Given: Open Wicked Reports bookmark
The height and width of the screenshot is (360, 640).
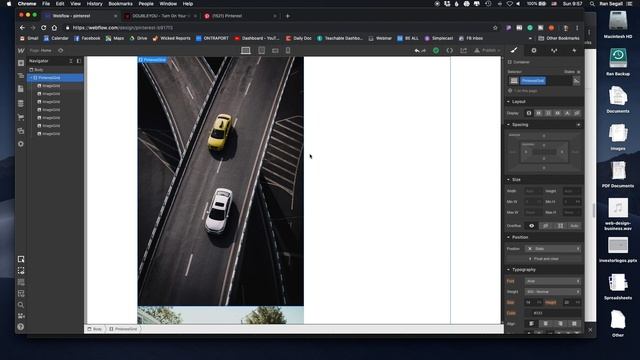Looking at the screenshot, I should coord(171,38).
